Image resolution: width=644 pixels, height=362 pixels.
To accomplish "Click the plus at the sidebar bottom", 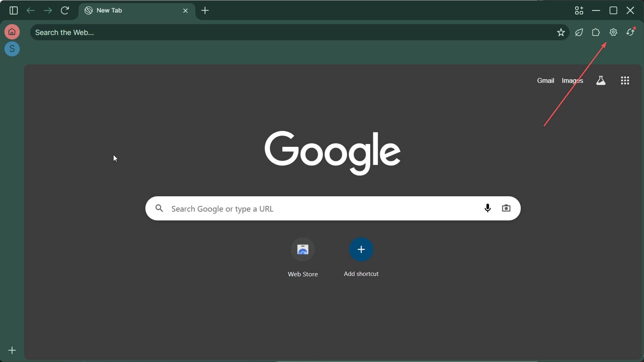I will (12, 350).
